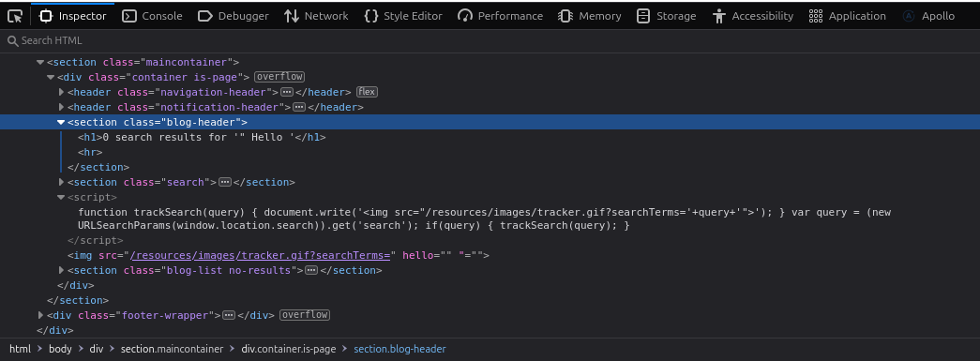The width and height of the screenshot is (980, 361).
Task: Select section.maincontainer in the breadcrumb
Action: point(172,349)
